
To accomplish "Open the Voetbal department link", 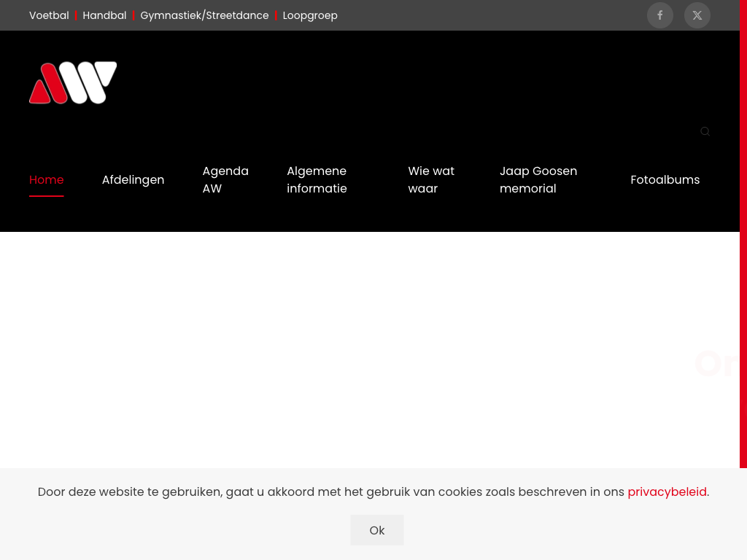I will coord(49,15).
